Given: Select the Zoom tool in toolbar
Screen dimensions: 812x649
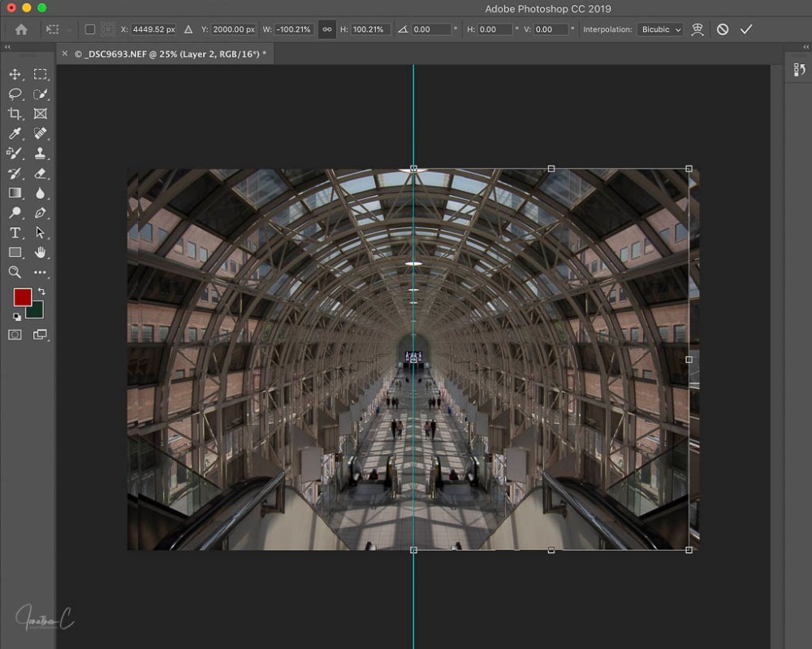Looking at the screenshot, I should [15, 272].
